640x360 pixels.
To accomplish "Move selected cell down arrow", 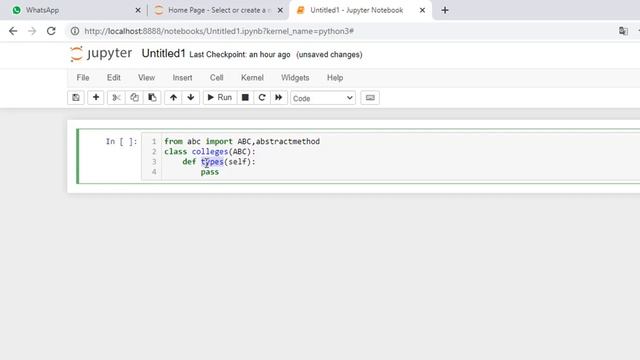I will coord(191,98).
